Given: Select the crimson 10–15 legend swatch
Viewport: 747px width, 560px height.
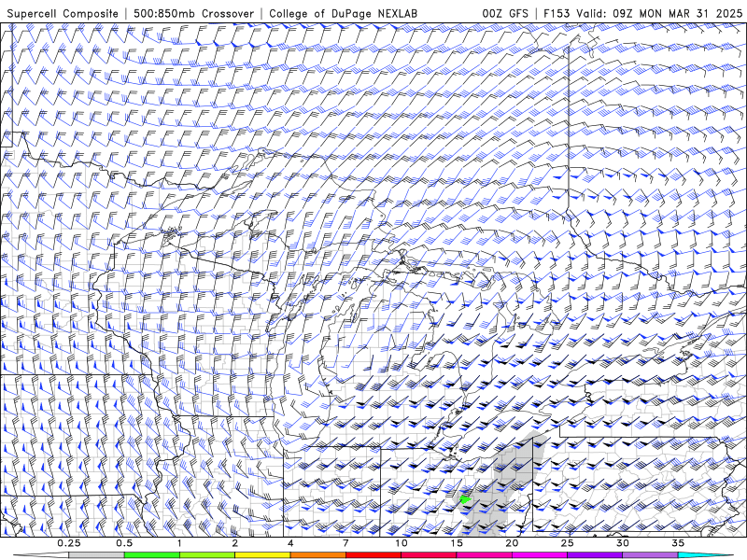Looking at the screenshot, I should point(429,555).
